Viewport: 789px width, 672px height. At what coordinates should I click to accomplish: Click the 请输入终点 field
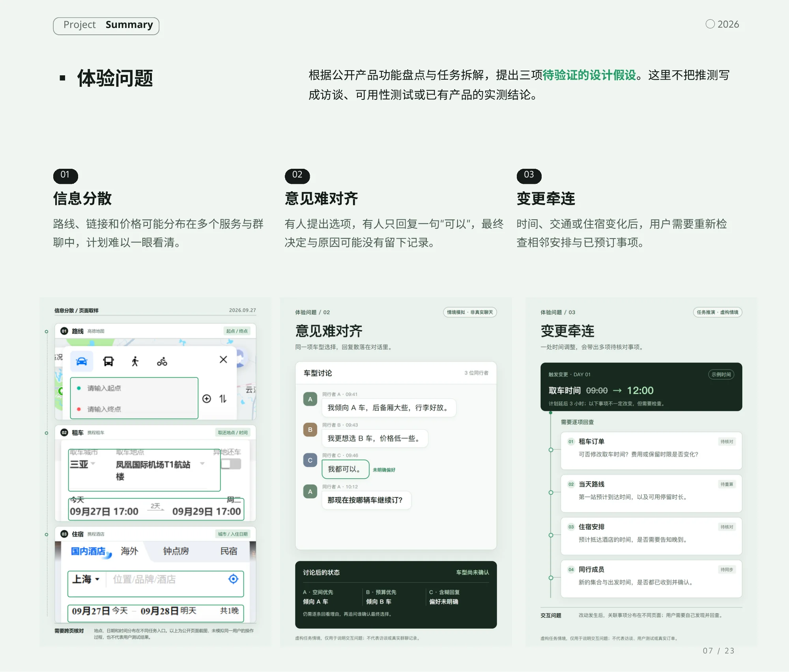(x=134, y=409)
